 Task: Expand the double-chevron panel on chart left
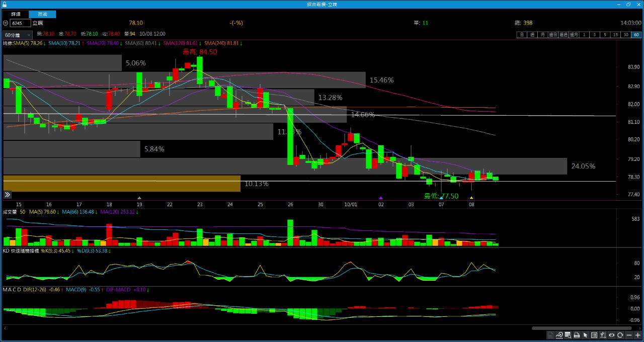pyautogui.click(x=8, y=195)
